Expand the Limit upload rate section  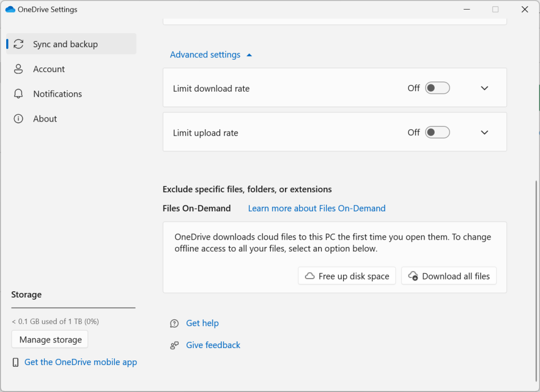coord(484,132)
